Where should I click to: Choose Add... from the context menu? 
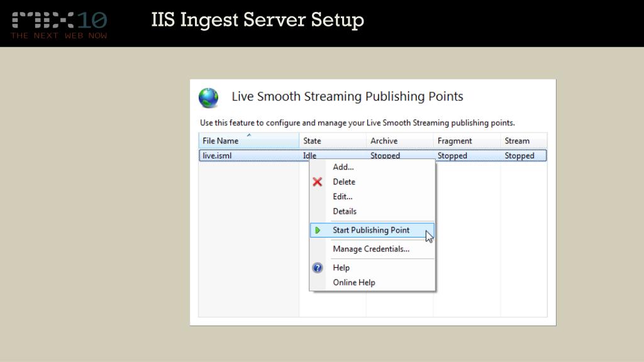pyautogui.click(x=372, y=167)
